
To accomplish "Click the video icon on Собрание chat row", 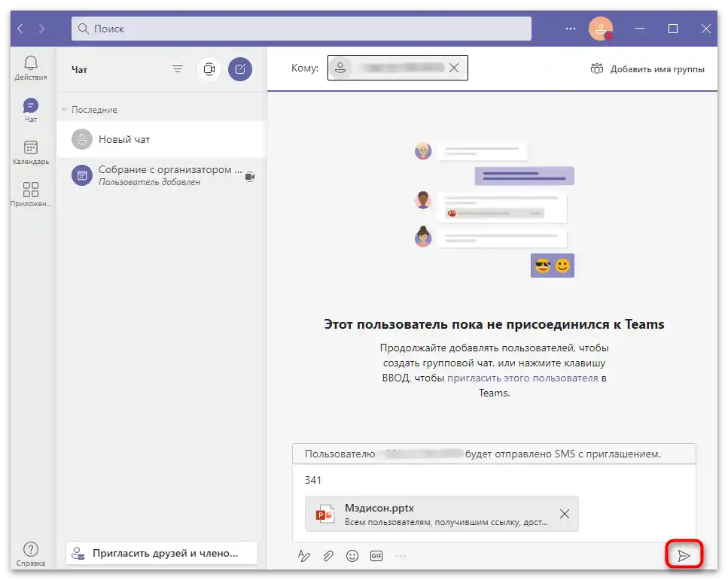I will [x=250, y=177].
